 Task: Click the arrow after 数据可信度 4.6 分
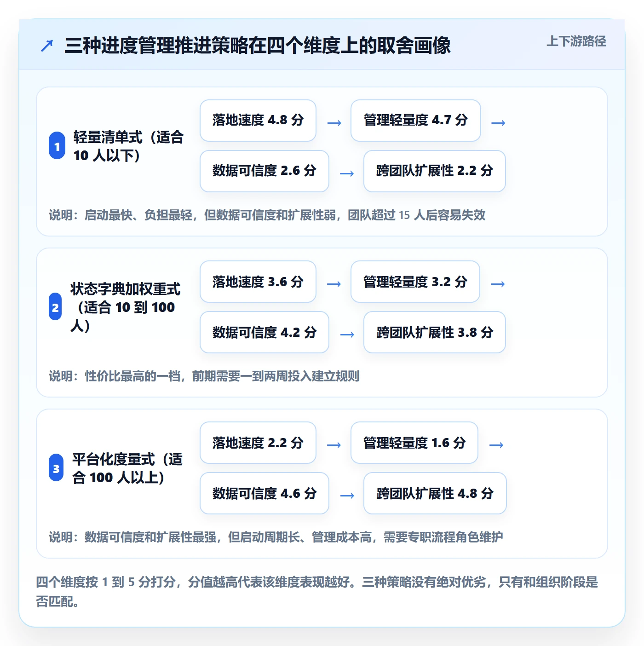click(x=347, y=496)
